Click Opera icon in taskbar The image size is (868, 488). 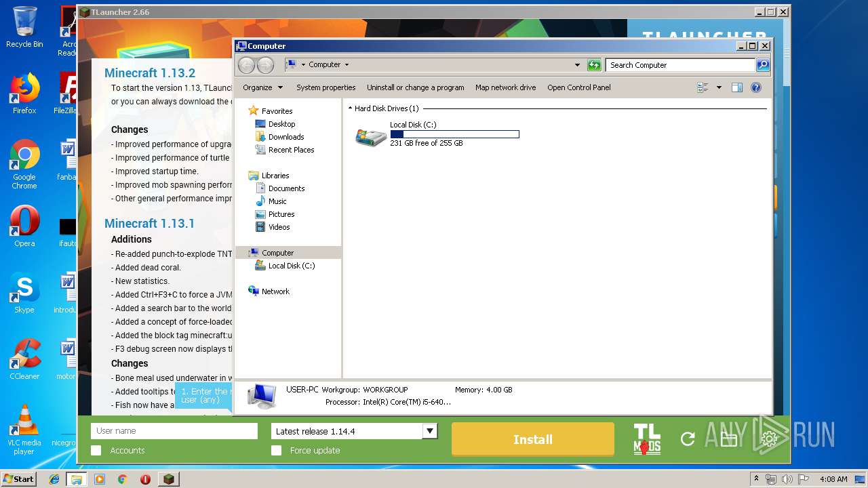145,479
